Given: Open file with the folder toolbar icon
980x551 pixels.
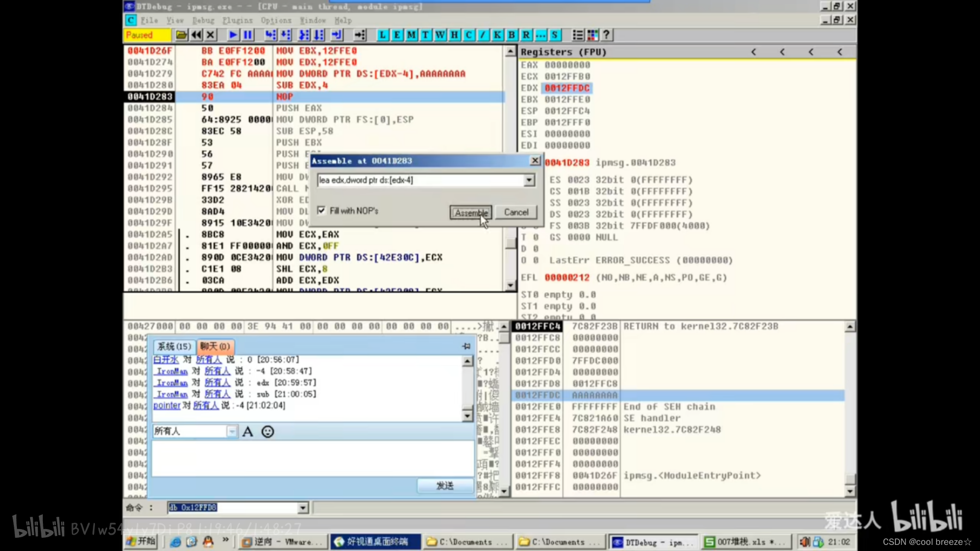Looking at the screenshot, I should coord(181,35).
